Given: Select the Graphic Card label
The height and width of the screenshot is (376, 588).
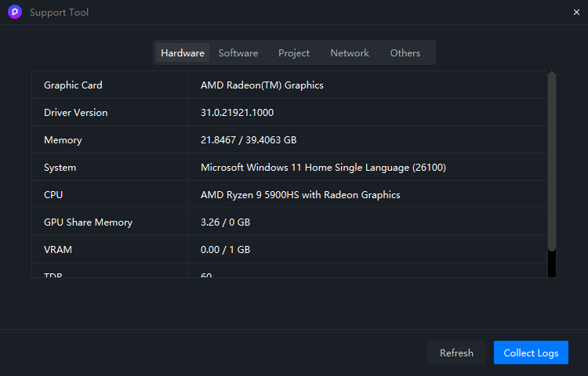Looking at the screenshot, I should point(73,85).
